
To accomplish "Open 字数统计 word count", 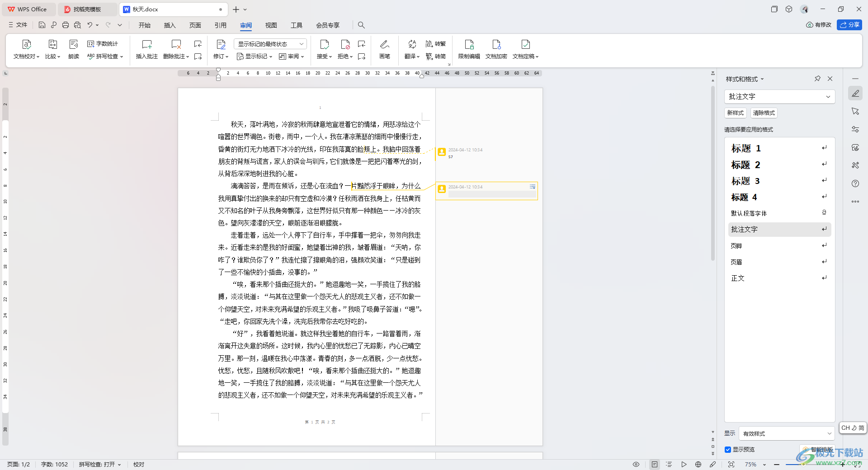I will tap(103, 44).
